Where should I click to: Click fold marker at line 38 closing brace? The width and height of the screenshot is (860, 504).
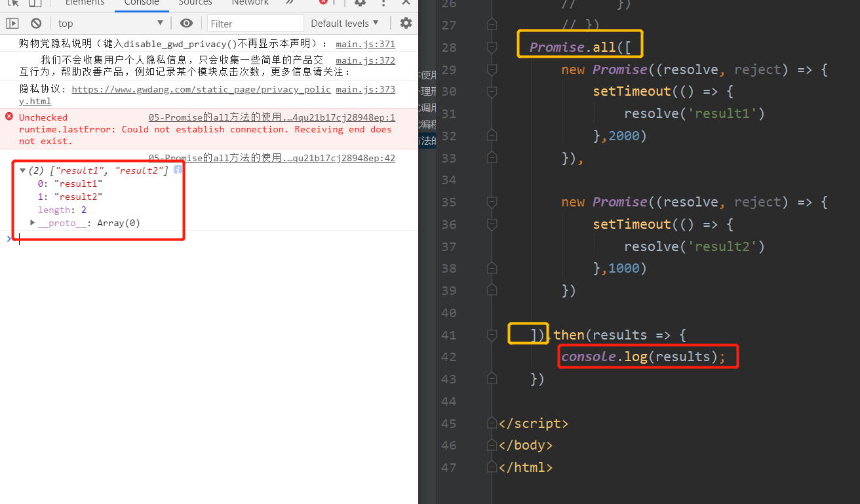tap(492, 268)
